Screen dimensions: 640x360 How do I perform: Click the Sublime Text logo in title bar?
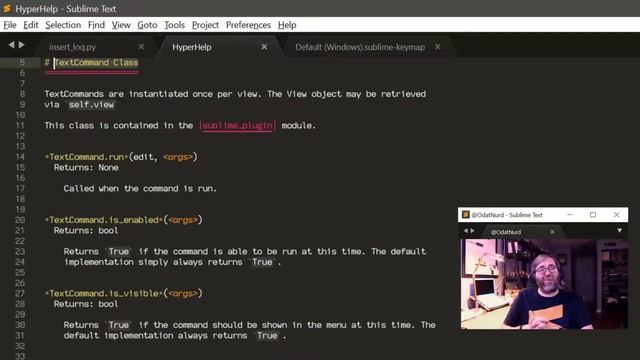(x=7, y=8)
